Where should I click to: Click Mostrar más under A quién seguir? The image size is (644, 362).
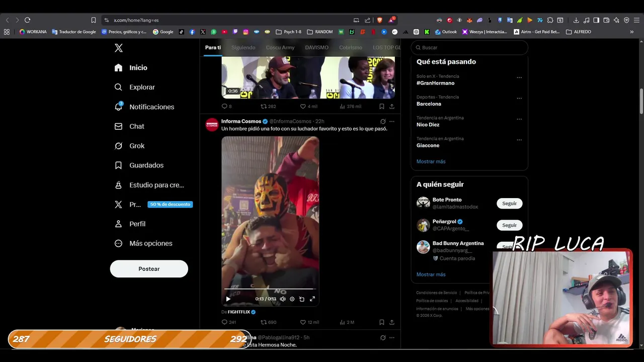431,275
